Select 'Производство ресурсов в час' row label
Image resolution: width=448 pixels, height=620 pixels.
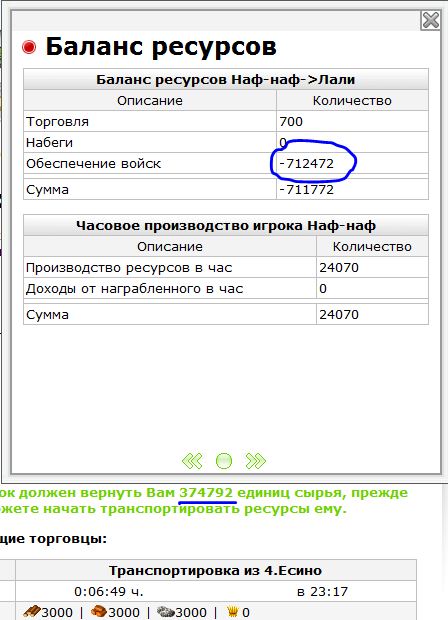click(129, 268)
